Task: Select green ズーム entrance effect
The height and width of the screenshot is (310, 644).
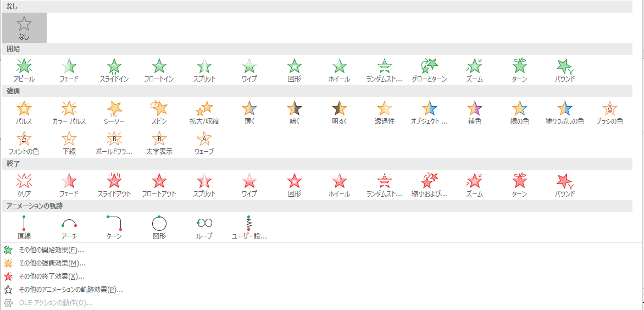Action: pos(475,70)
